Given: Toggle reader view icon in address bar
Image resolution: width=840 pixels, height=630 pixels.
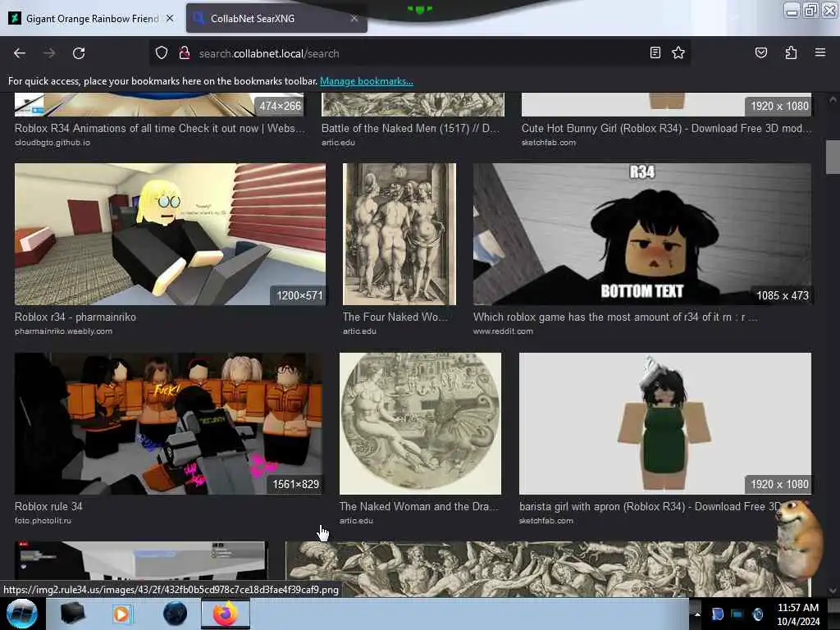Looking at the screenshot, I should tap(655, 52).
